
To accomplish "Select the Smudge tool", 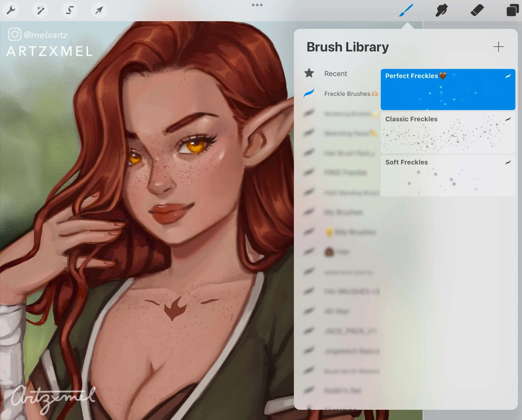I will coord(441,10).
